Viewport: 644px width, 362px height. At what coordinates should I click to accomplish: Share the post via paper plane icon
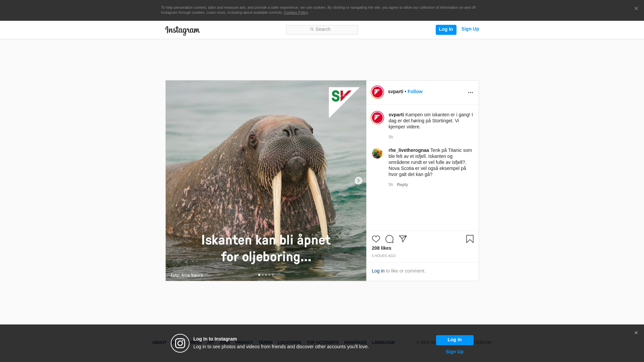point(402,239)
